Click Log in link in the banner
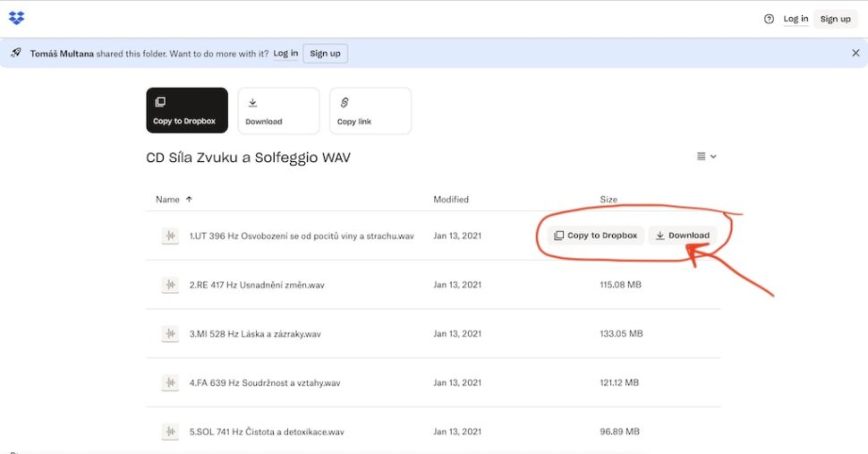Viewport: 868px width, 454px height. (285, 53)
